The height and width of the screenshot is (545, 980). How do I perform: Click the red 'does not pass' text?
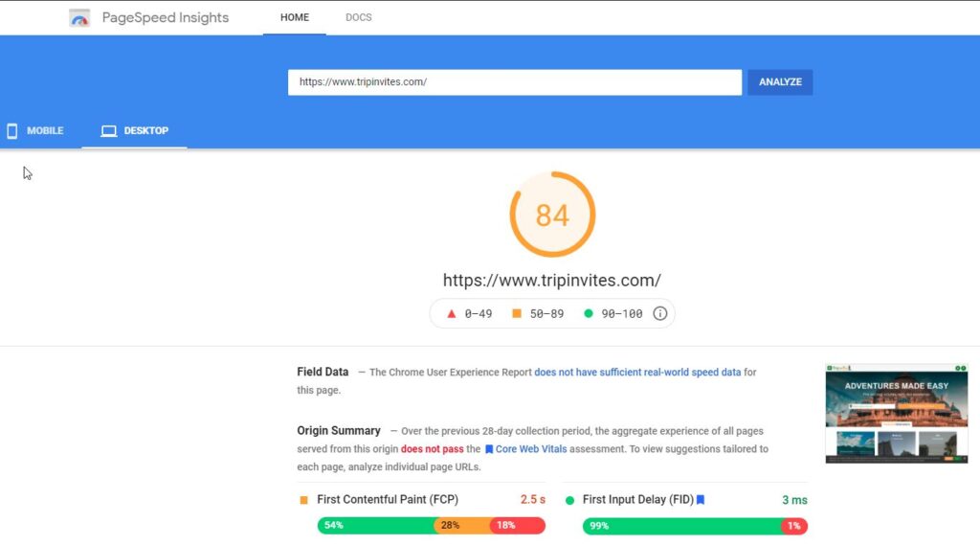click(432, 449)
